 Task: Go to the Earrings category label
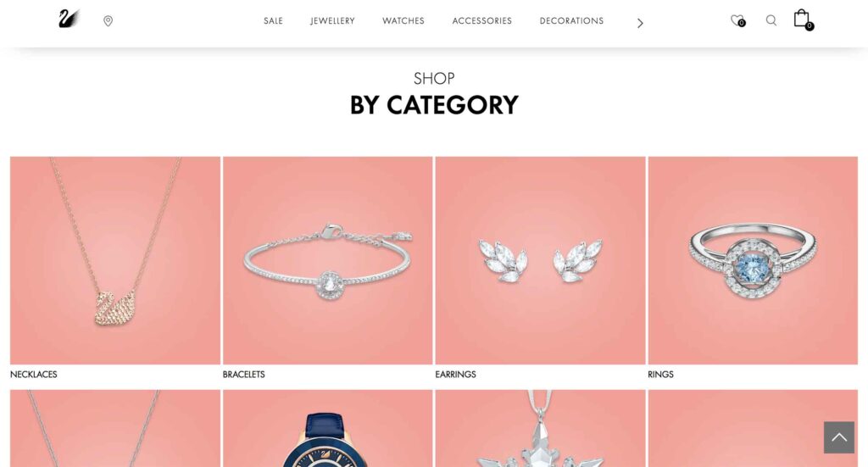point(455,375)
